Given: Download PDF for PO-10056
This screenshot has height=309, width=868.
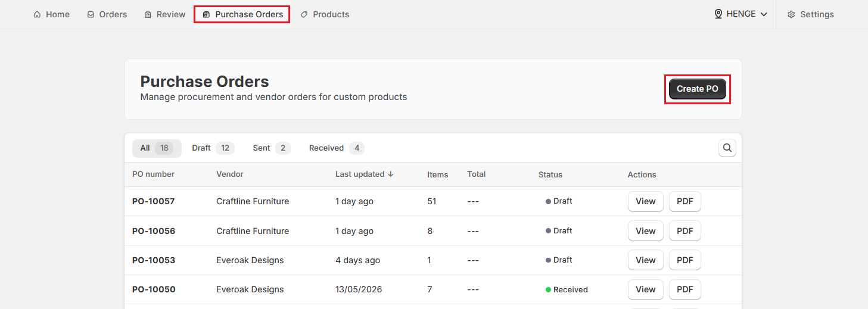Looking at the screenshot, I should pos(685,231).
